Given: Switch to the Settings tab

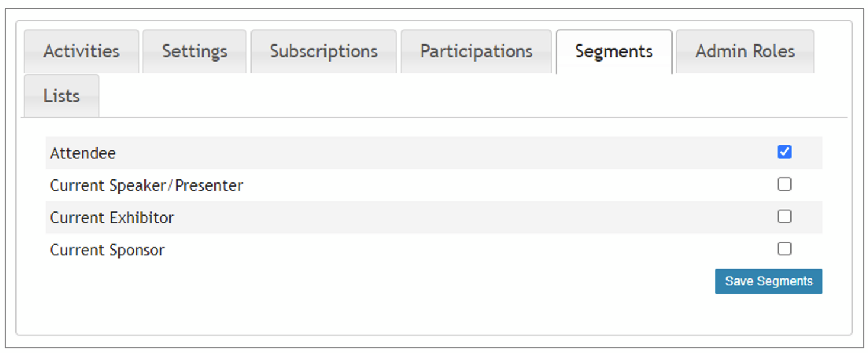Looking at the screenshot, I should (194, 52).
